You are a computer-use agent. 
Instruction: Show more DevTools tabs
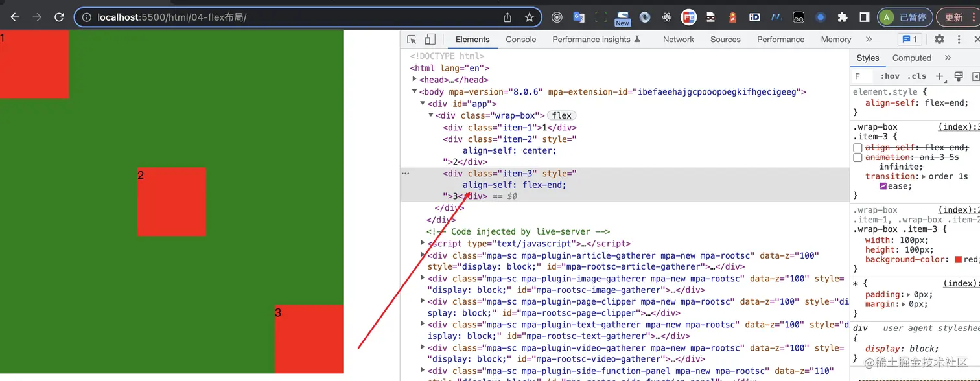click(869, 40)
